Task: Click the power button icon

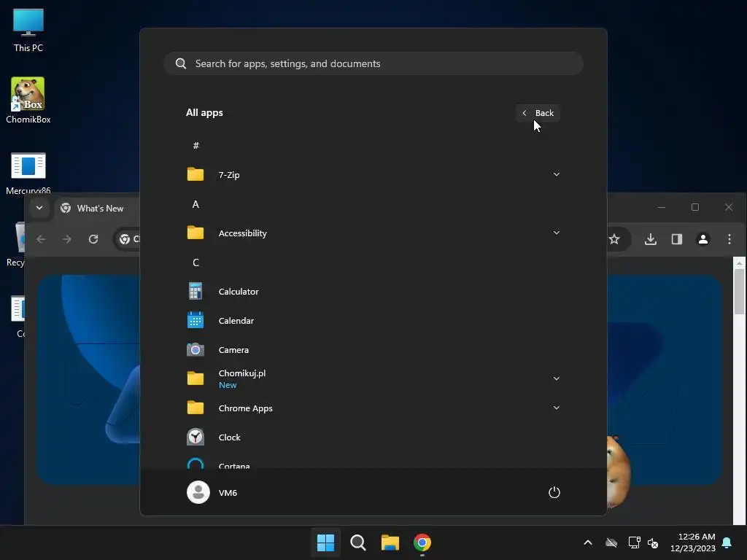Action: [554, 492]
